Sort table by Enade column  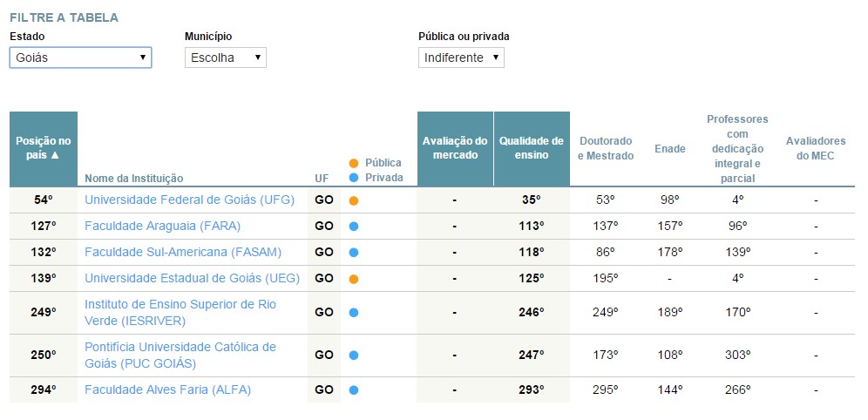[669, 149]
